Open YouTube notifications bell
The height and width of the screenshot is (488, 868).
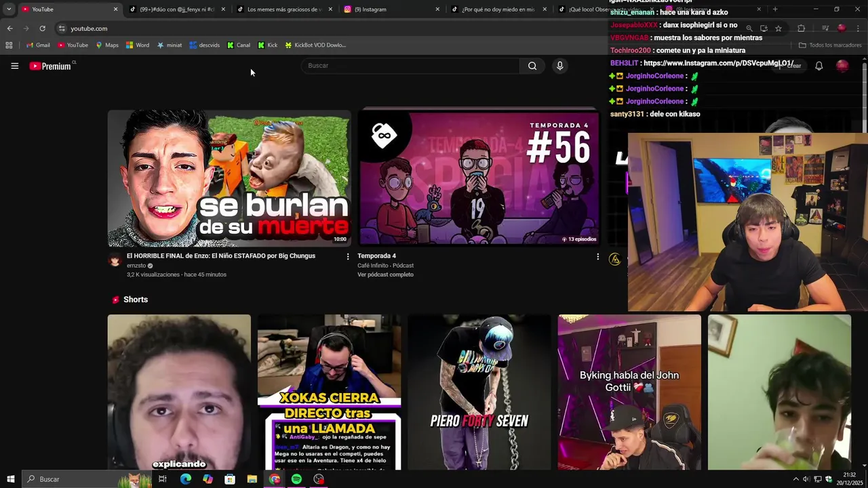pos(818,66)
